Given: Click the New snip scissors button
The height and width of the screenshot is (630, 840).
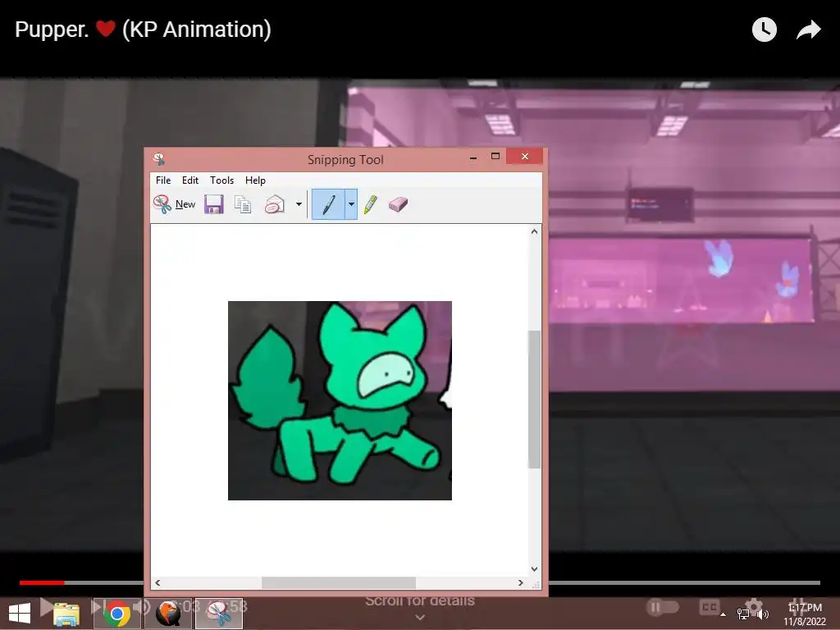Looking at the screenshot, I should 174,204.
